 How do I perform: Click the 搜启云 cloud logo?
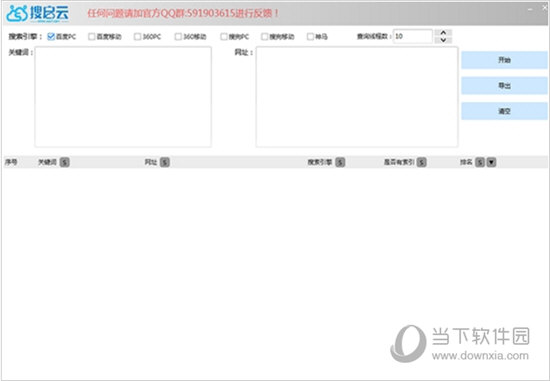click(x=38, y=13)
